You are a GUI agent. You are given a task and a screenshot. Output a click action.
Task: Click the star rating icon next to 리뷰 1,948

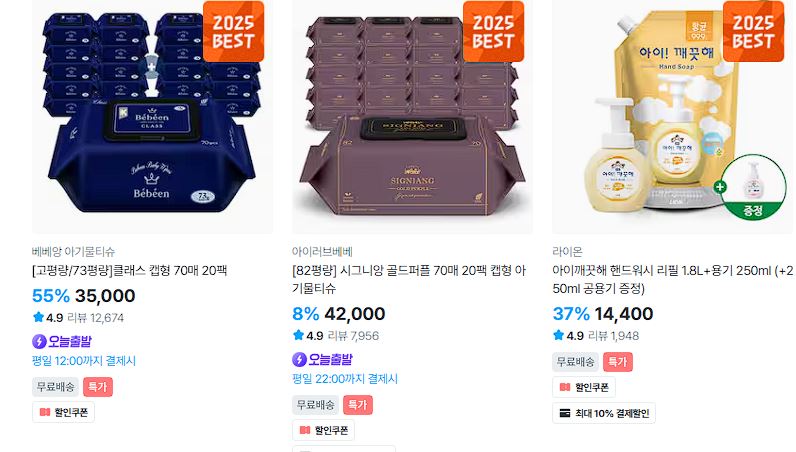pyautogui.click(x=558, y=335)
